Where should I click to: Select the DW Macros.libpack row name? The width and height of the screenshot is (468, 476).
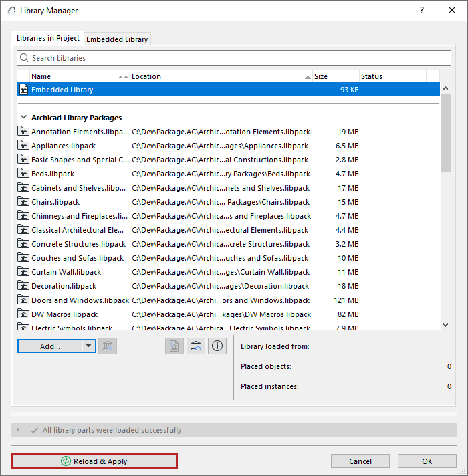point(64,314)
